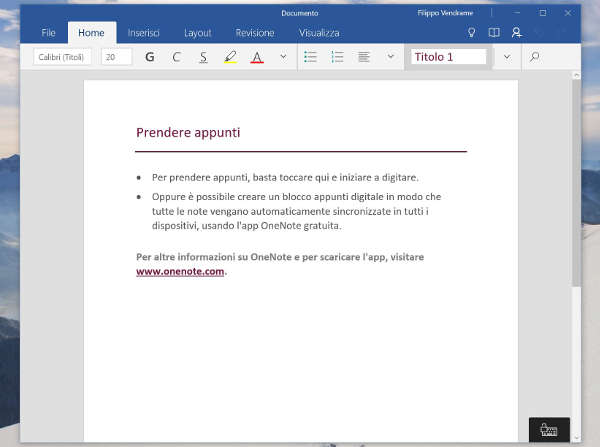Insert a bulleted list
Image resolution: width=600 pixels, height=447 pixels.
pyautogui.click(x=310, y=57)
